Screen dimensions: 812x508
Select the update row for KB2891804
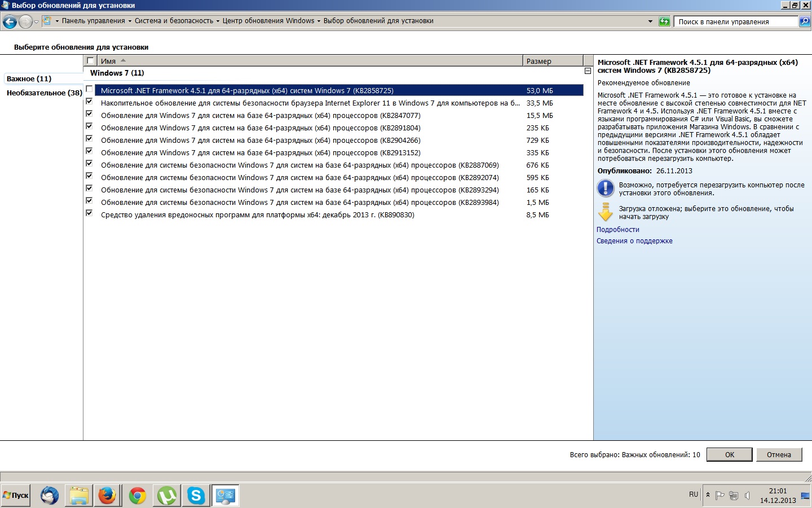339,128
